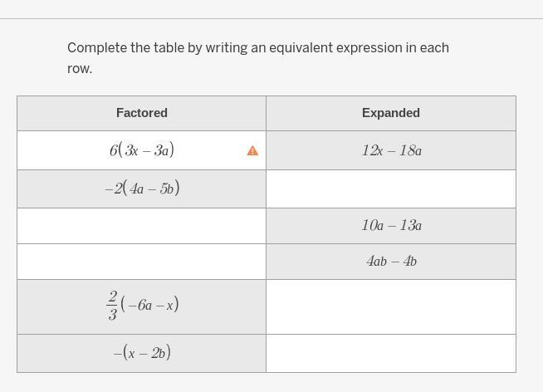Click the 'Complete the table' instruction text
The width and height of the screenshot is (543, 392).
[258, 48]
